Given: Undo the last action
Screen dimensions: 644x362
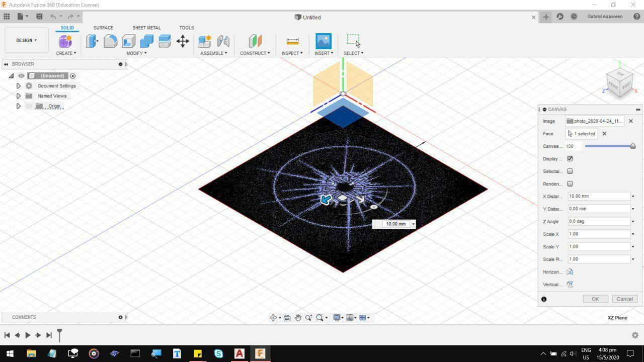Looking at the screenshot, I should [x=53, y=17].
